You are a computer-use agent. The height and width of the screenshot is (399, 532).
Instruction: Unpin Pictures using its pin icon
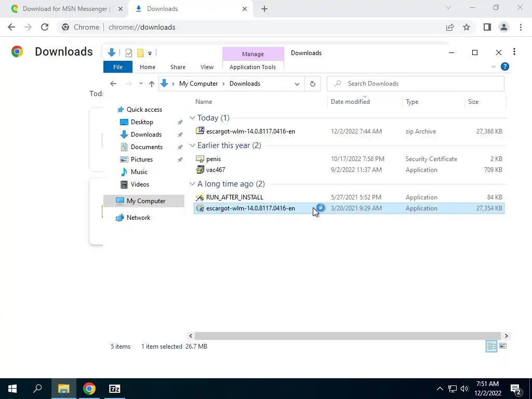[180, 159]
